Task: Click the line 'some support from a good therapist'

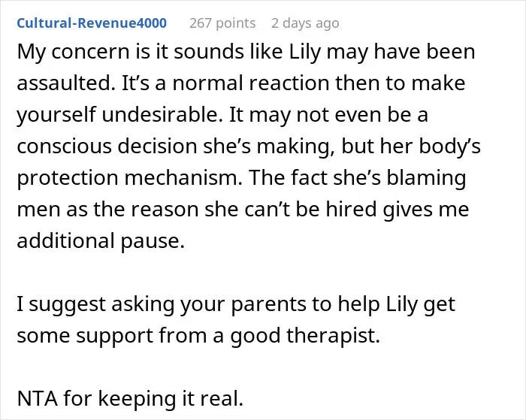Action: coord(198,335)
